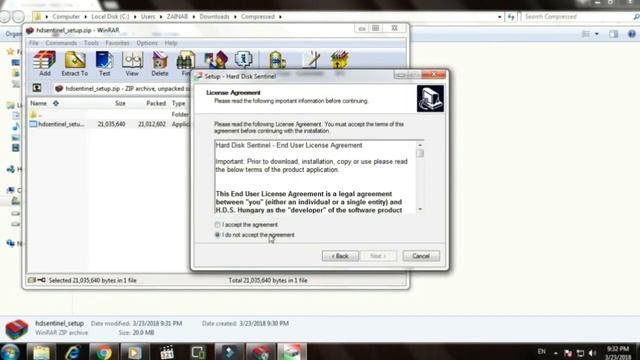Image resolution: width=640 pixels, height=360 pixels.
Task: Expand the arrow after ZAINAB breadcrumb
Action: (194, 17)
